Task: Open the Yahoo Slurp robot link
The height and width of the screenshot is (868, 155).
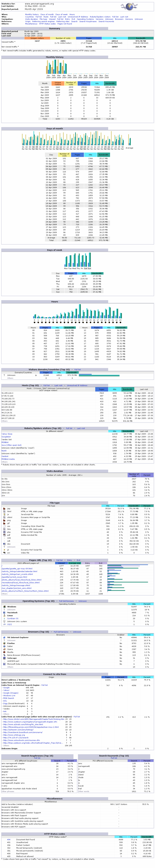Action: (x=7, y=434)
